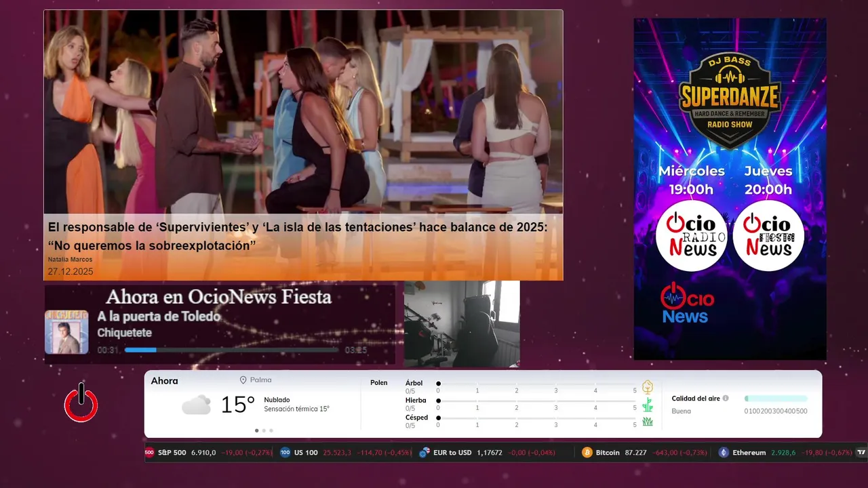Click Calidad del aire label
The height and width of the screenshot is (488, 868).
(696, 399)
